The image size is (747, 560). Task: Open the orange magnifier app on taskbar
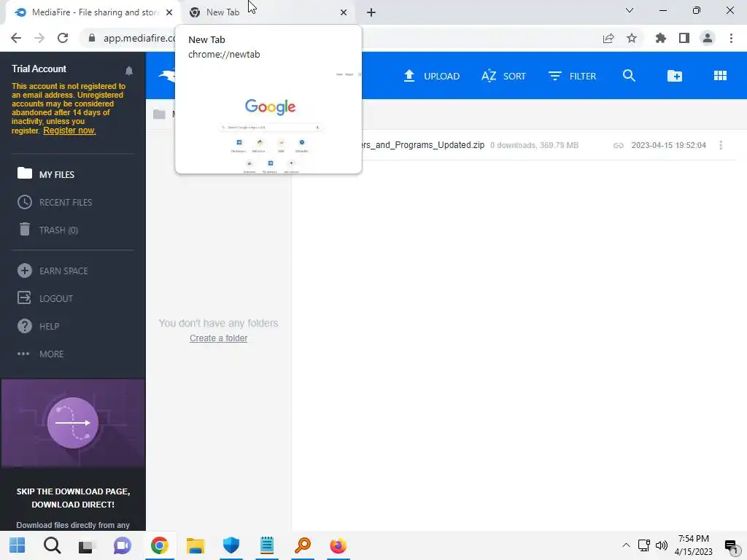point(303,545)
